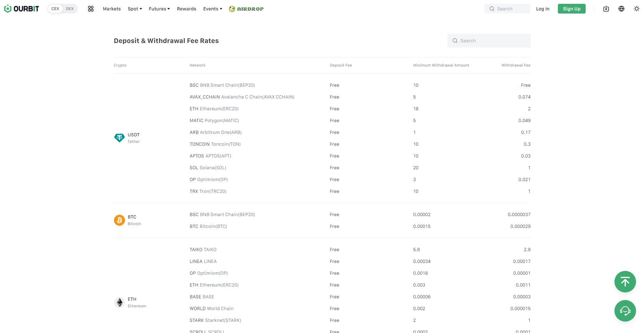644x333 pixels.
Task: Click withdrawal fee 2.9 for TAIKO
Action: pyautogui.click(x=527, y=249)
